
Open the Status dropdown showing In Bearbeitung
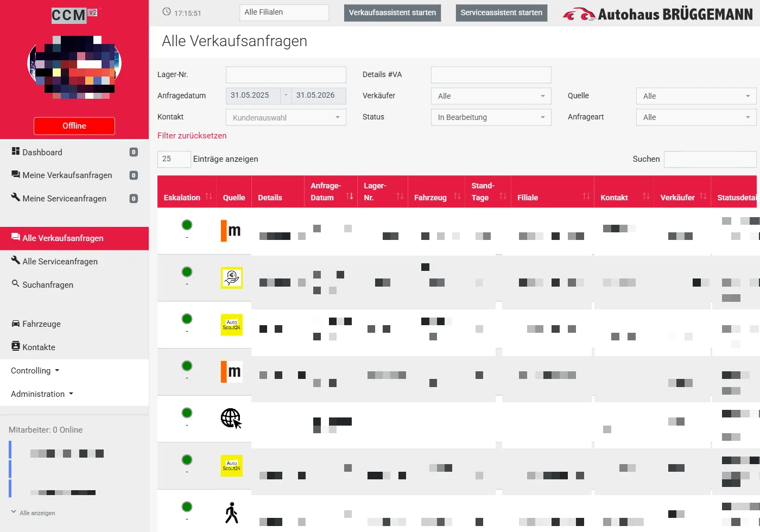491,117
